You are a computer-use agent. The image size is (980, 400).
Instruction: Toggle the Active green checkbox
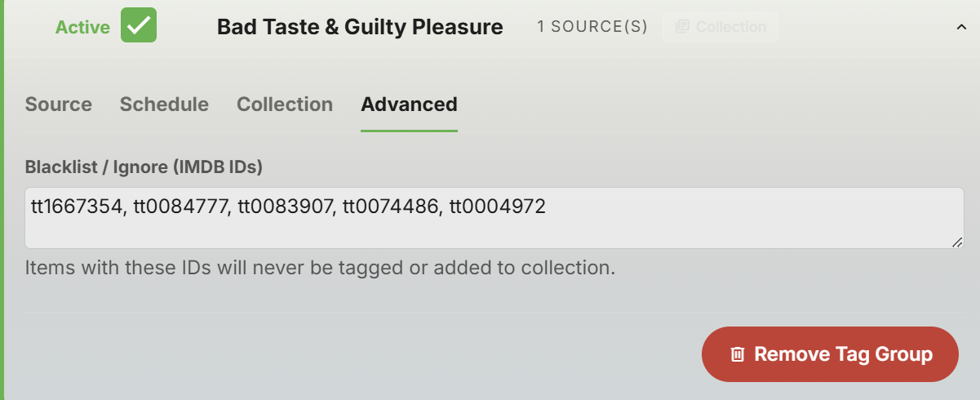tap(139, 25)
